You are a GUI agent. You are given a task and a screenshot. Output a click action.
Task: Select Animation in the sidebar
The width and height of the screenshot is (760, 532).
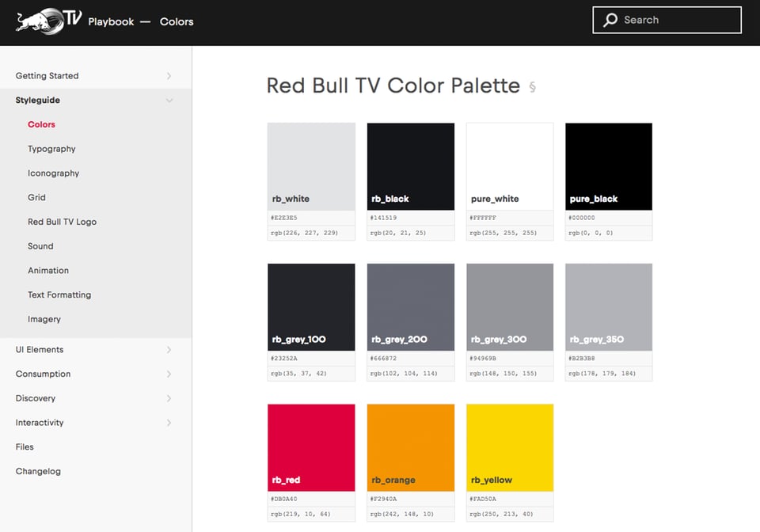(x=48, y=271)
